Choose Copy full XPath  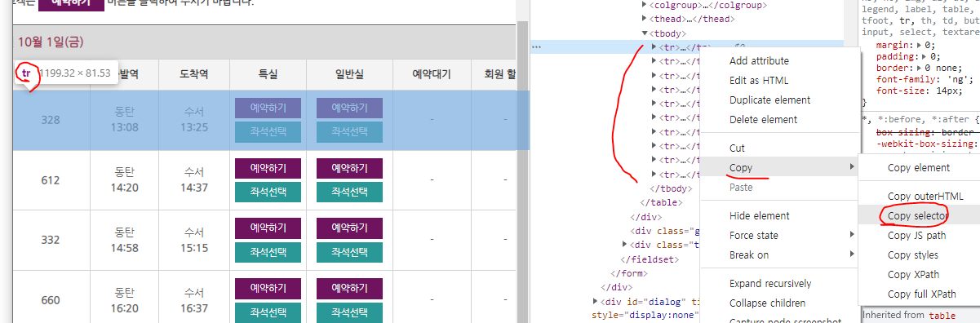pos(919,294)
